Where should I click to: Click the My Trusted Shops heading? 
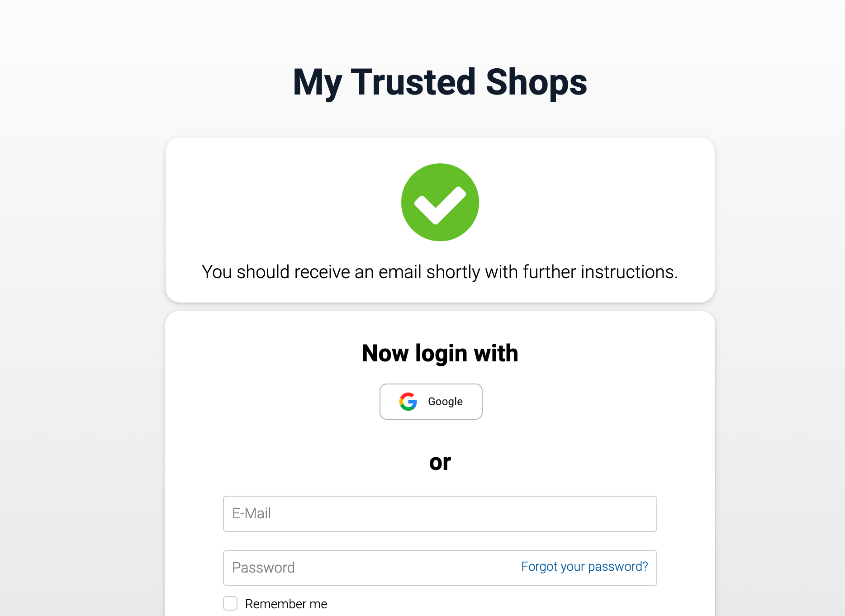[440, 82]
